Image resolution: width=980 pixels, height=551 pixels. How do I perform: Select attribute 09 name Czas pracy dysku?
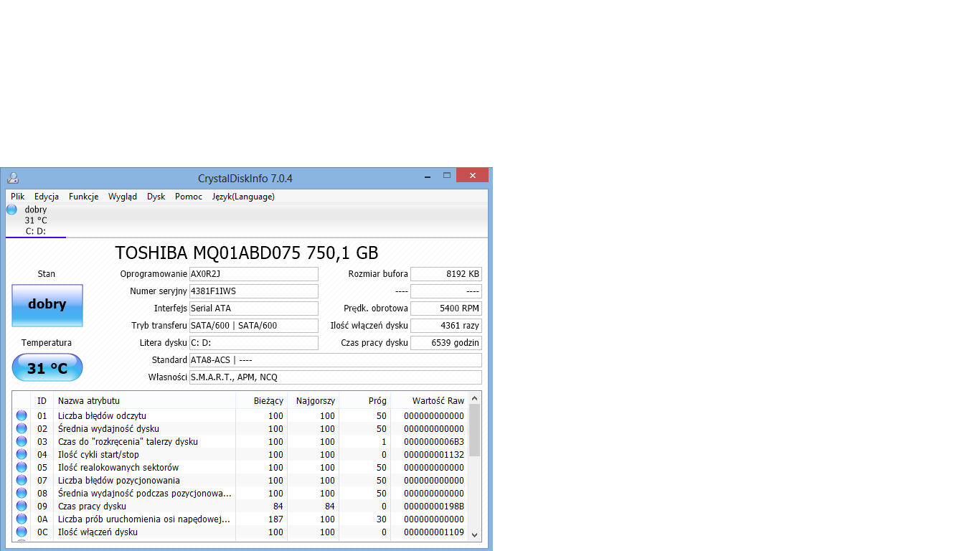(x=92, y=507)
